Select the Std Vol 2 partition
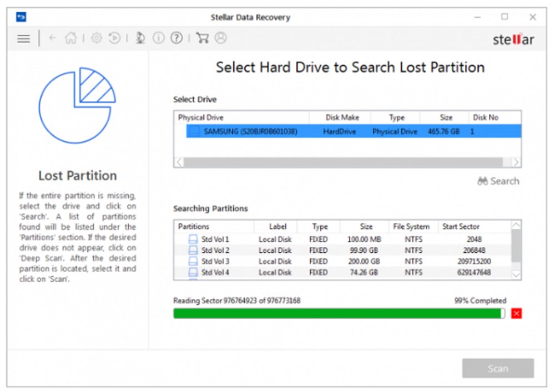The width and height of the screenshot is (555, 392). click(x=342, y=250)
